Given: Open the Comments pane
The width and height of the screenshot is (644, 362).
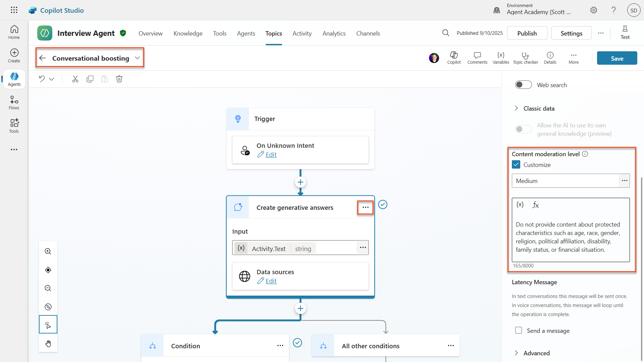Looking at the screenshot, I should (x=477, y=58).
